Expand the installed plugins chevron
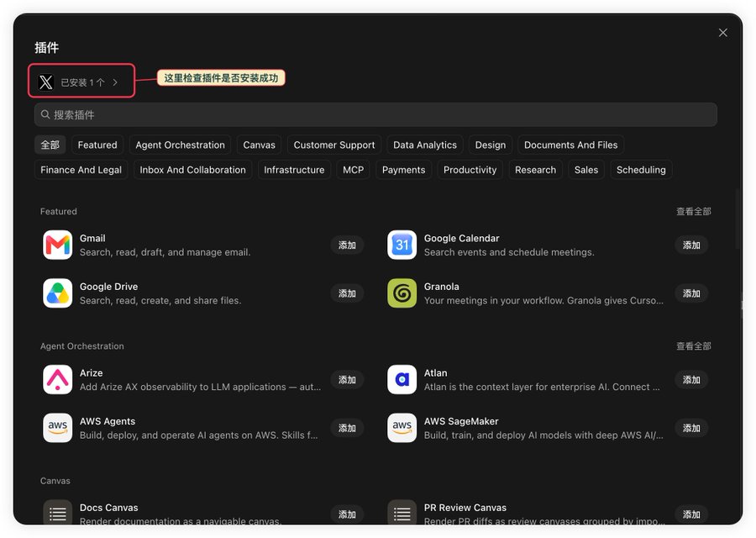The height and width of the screenshot is (538, 756). click(x=115, y=82)
